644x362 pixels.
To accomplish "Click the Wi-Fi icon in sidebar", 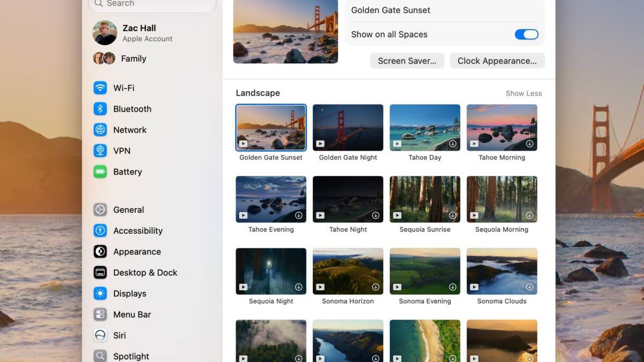I will 100,88.
